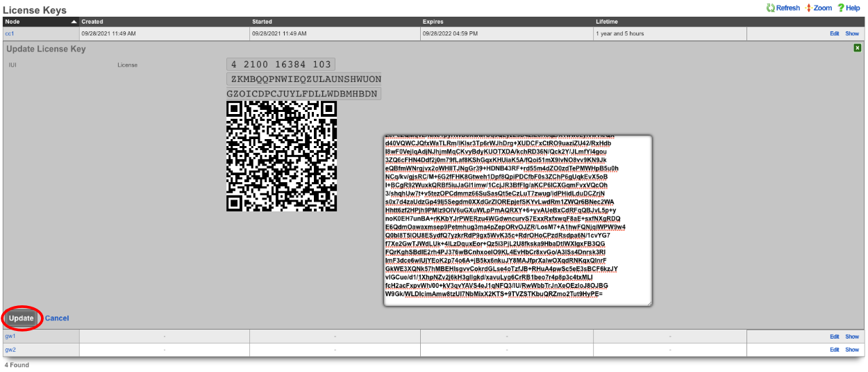Open the cc1 node link
The height and width of the screenshot is (372, 868).
click(x=10, y=33)
